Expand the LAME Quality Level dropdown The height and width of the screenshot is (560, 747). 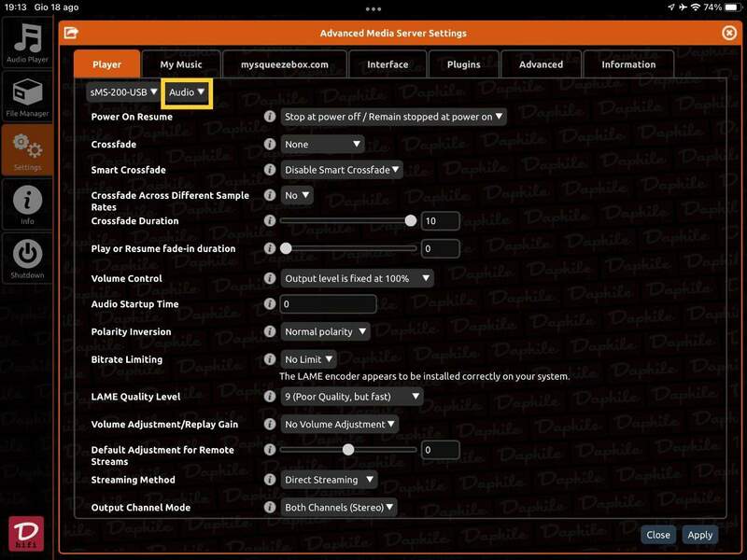coord(352,397)
